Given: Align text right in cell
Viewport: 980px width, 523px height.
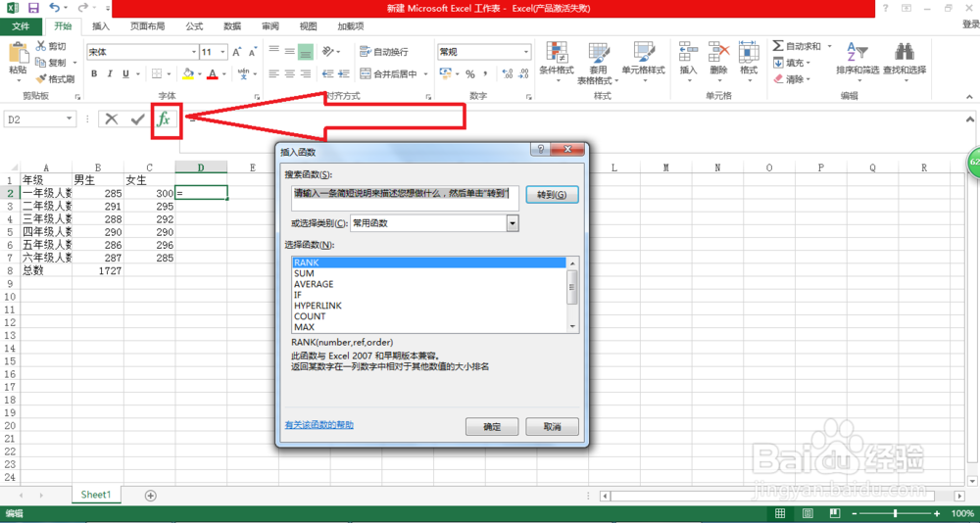Looking at the screenshot, I should [305, 73].
